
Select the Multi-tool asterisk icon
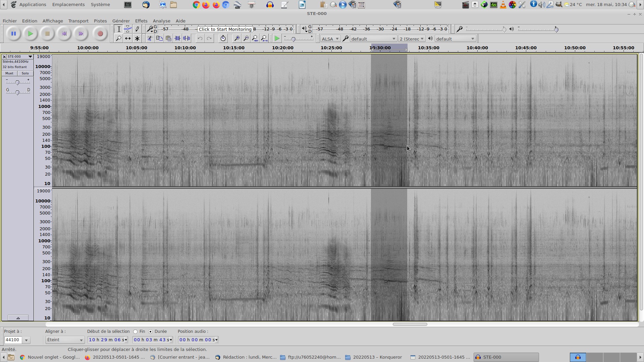coord(137,39)
